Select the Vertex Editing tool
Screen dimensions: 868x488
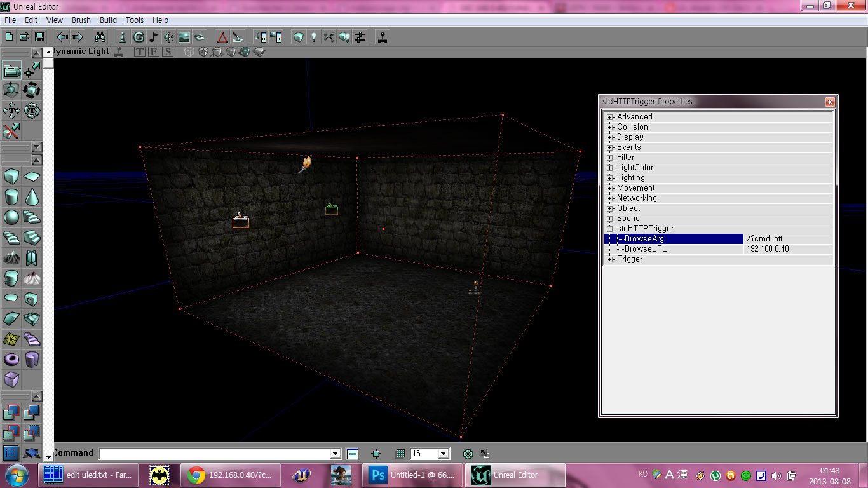pos(32,71)
